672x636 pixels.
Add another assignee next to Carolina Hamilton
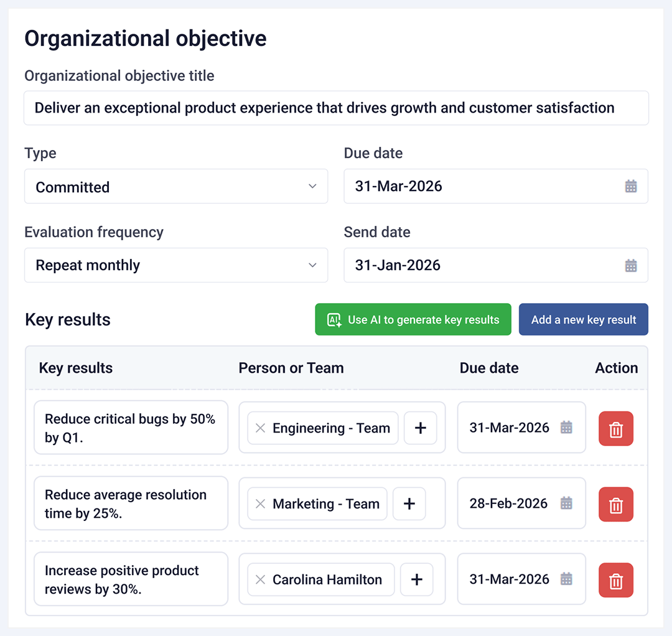[x=417, y=580]
